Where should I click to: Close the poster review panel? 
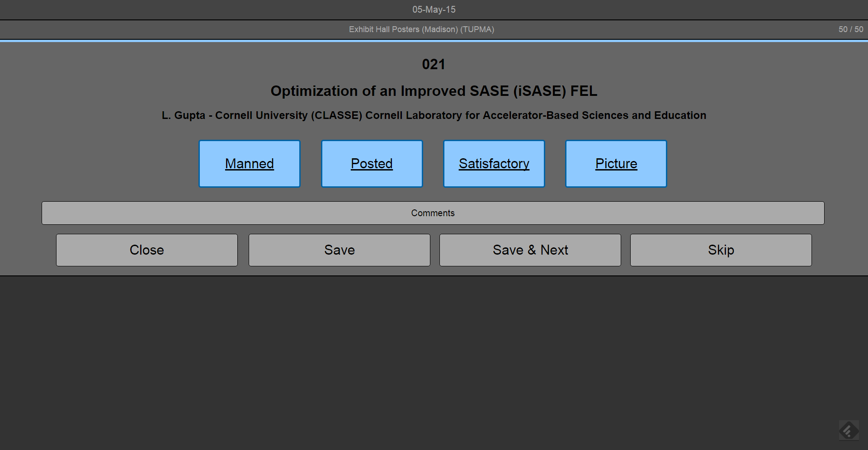tap(146, 250)
